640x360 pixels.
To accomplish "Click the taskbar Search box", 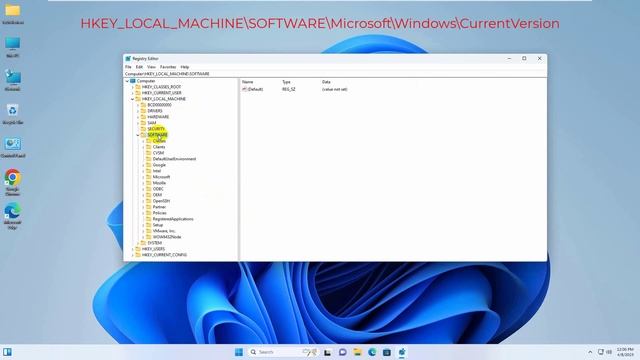I will 284,352.
